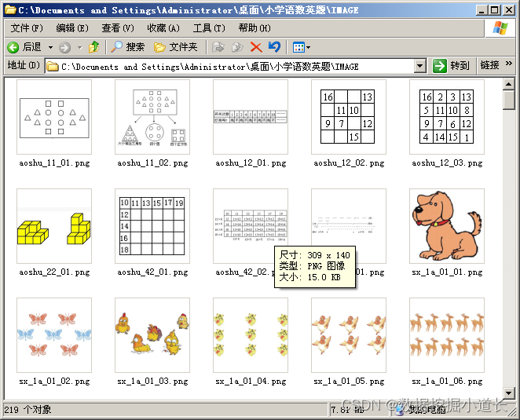The height and width of the screenshot is (420, 520).
Task: Click the Search (搜索) toolbar button
Action: click(x=128, y=47)
